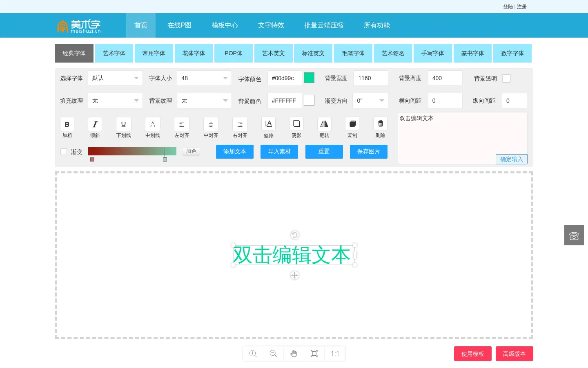
Task: Open 文字特效 text effects page
Action: click(271, 25)
